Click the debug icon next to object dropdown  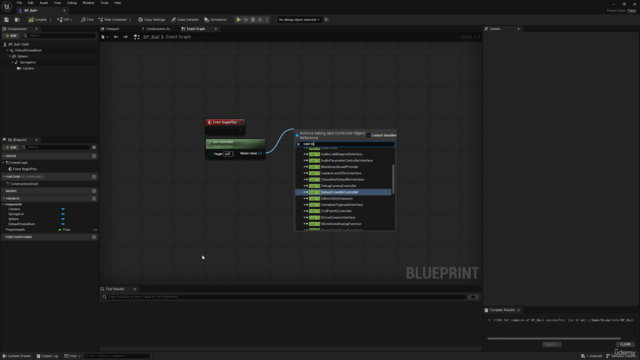327,20
